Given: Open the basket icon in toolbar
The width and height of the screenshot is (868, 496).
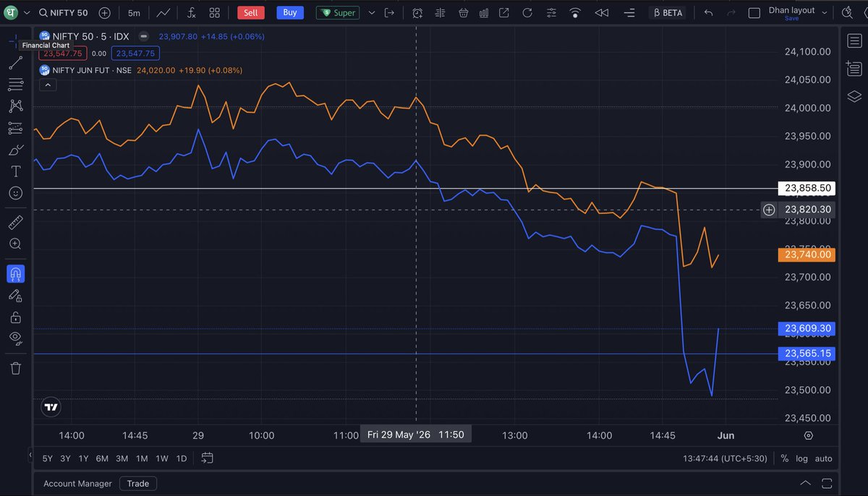Looking at the screenshot, I should point(463,12).
